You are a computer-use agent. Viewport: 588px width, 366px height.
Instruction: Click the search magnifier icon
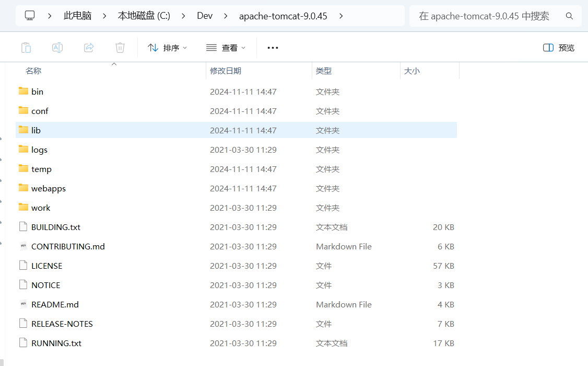tap(569, 16)
